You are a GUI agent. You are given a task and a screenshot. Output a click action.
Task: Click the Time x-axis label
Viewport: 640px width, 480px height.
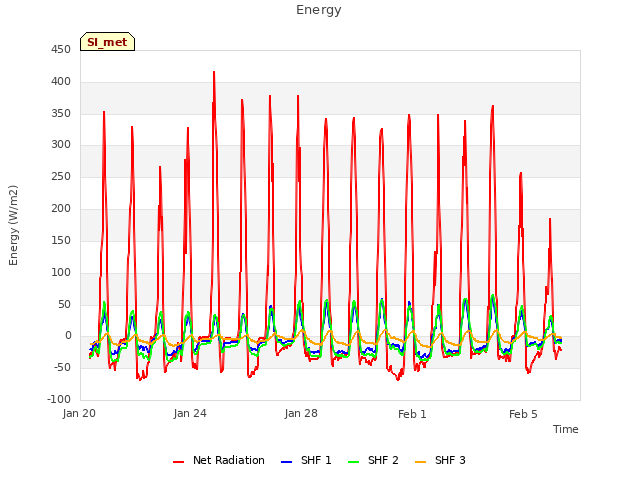click(x=565, y=429)
